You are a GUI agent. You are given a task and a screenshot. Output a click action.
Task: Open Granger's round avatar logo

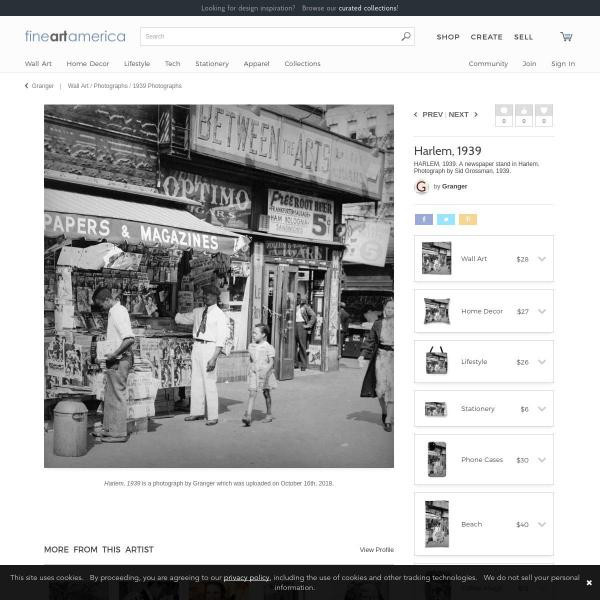tap(422, 186)
